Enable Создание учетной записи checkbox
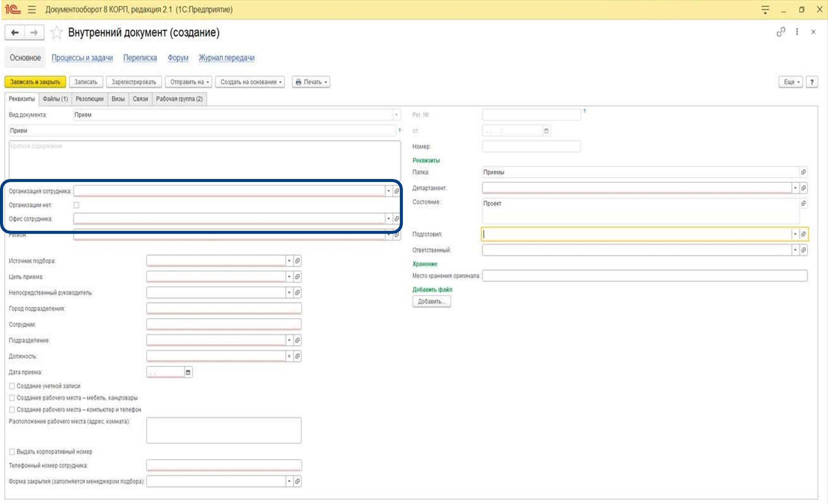Screen dimensions: 828x504 (12, 386)
